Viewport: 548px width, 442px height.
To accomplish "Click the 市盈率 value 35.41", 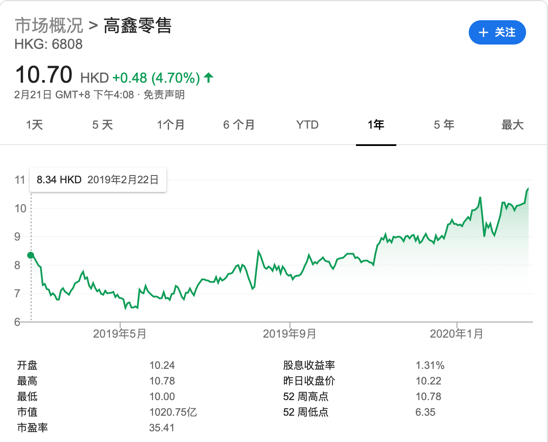I will [x=161, y=428].
